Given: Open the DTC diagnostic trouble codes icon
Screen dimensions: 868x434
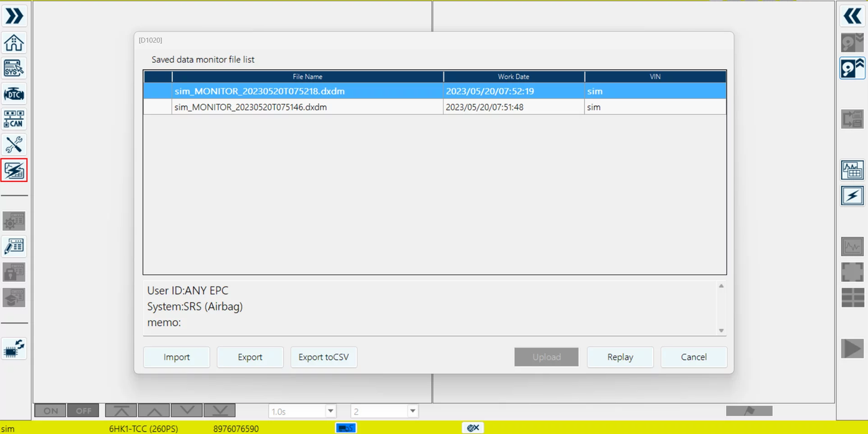Looking at the screenshot, I should pos(13,93).
